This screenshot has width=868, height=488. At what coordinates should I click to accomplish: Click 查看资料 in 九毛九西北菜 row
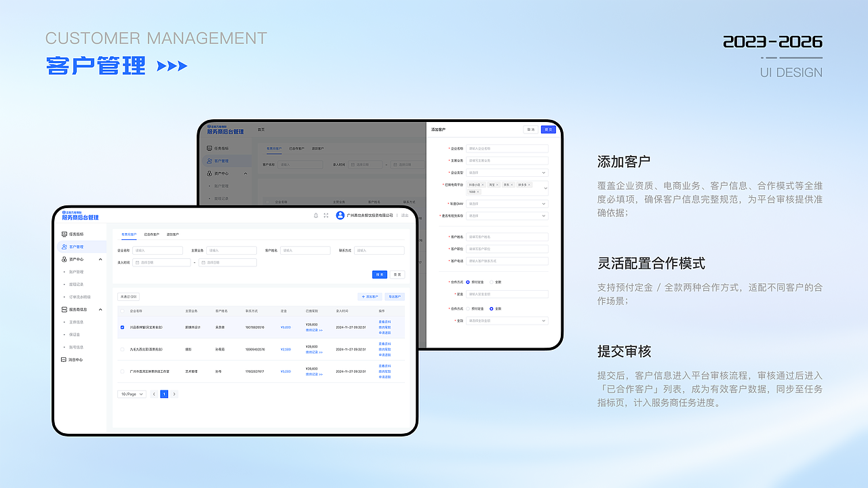point(384,344)
